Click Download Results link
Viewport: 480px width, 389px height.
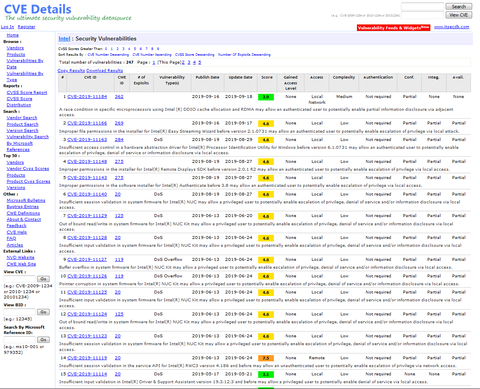105,70
